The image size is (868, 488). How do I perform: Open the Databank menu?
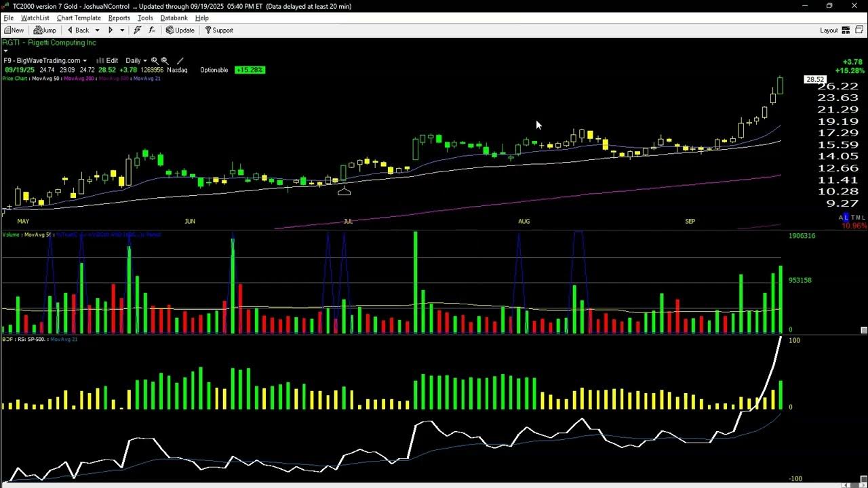174,18
